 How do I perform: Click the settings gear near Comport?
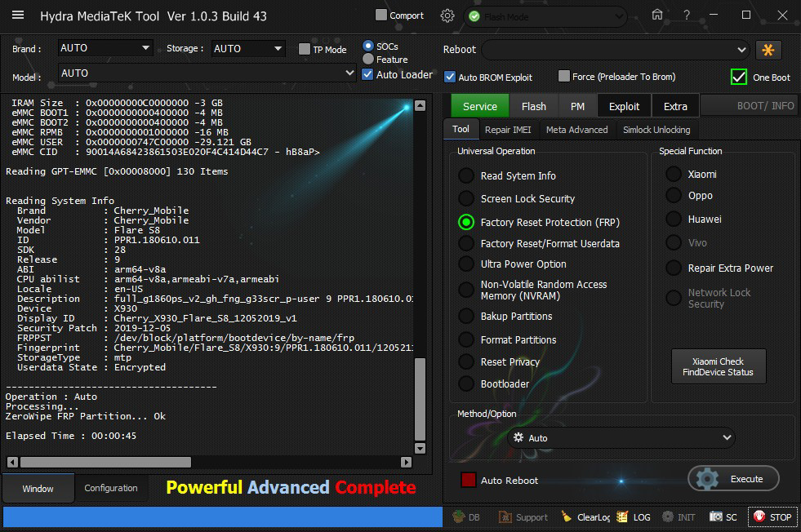(x=447, y=16)
